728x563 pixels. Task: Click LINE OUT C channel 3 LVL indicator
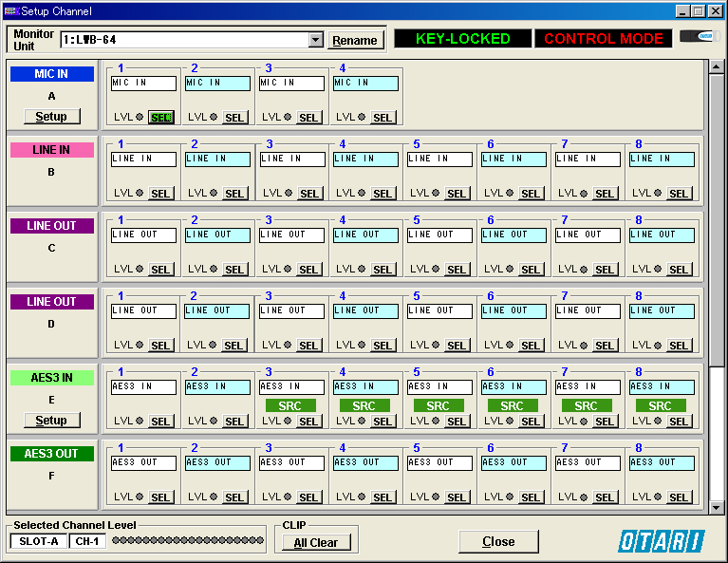point(288,269)
